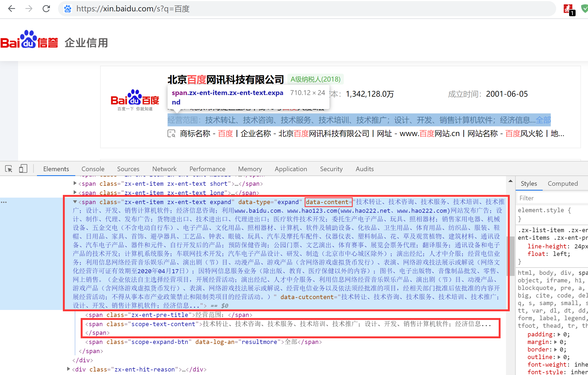This screenshot has height=375, width=588.
Task: Open the Memory tab
Action: tap(250, 169)
